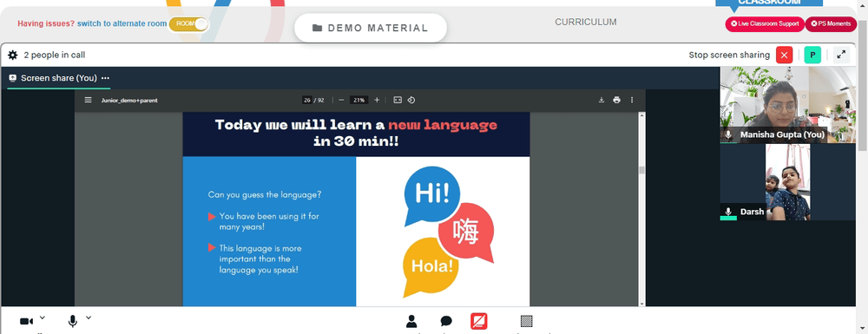Select Darsh's video thumbnail
Screen dimensions: 868x334
pos(787,182)
